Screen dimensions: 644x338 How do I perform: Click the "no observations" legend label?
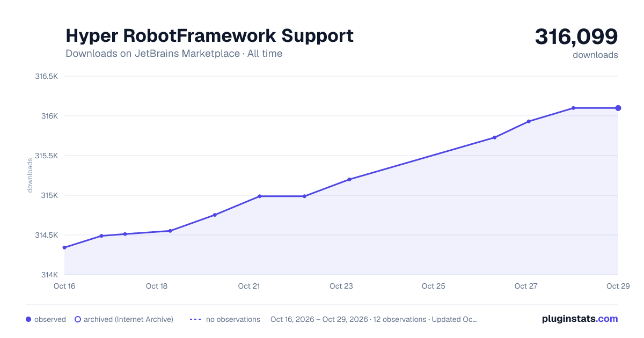[x=233, y=319]
